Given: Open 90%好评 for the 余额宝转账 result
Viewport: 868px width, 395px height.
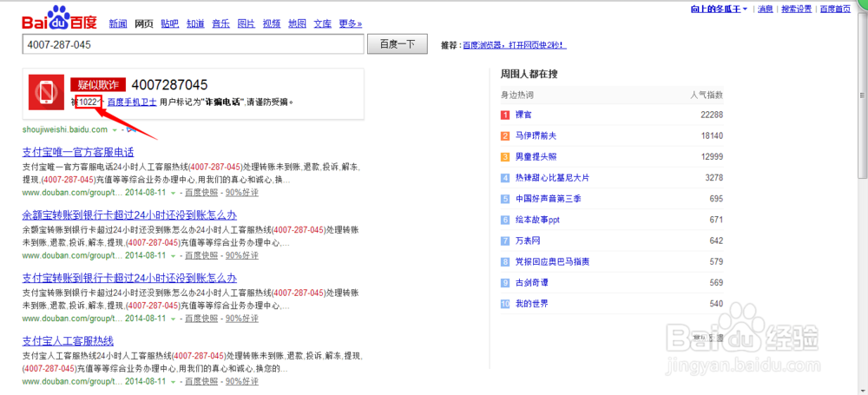Looking at the screenshot, I should click(x=241, y=255).
